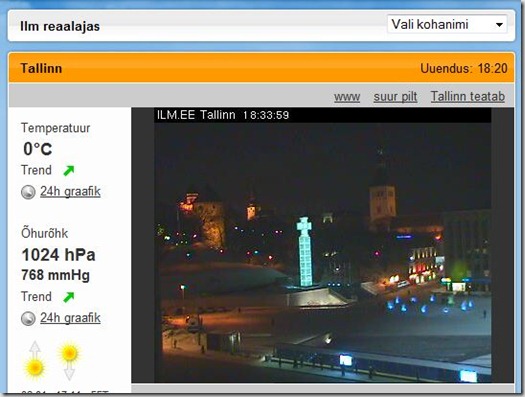525x397 pixels.
Task: Click the Uuendus 18:20 update time
Action: click(464, 68)
